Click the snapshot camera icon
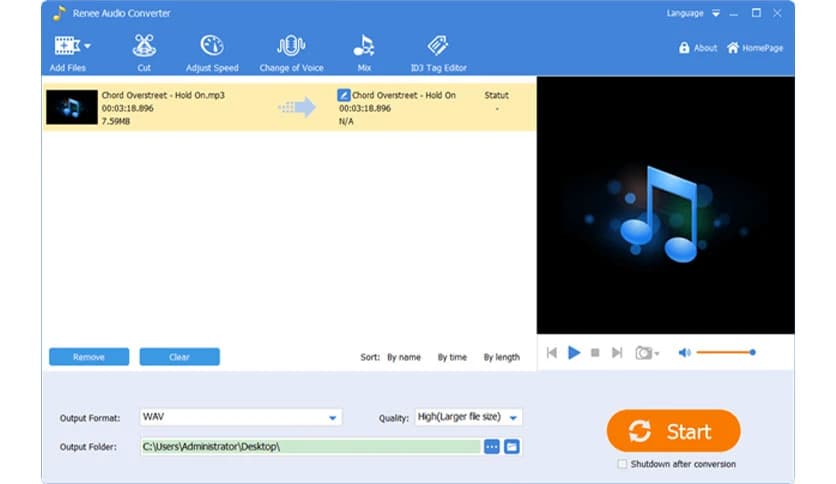This screenshot has width=836, height=484. (644, 352)
